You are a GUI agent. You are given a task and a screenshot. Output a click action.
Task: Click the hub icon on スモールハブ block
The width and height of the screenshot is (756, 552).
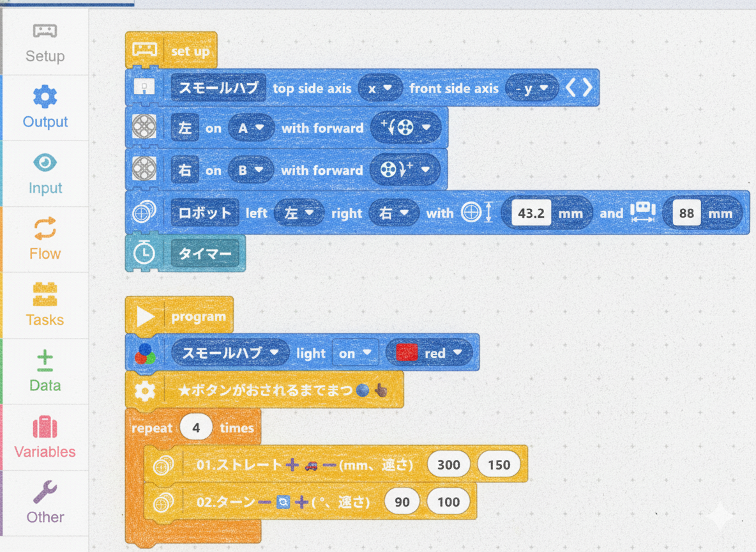(145, 88)
